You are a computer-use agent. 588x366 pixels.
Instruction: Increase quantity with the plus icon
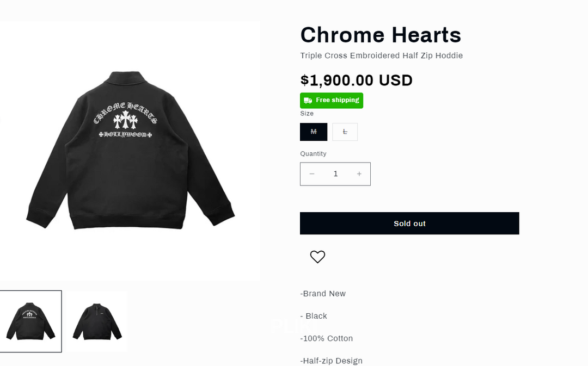tap(359, 174)
